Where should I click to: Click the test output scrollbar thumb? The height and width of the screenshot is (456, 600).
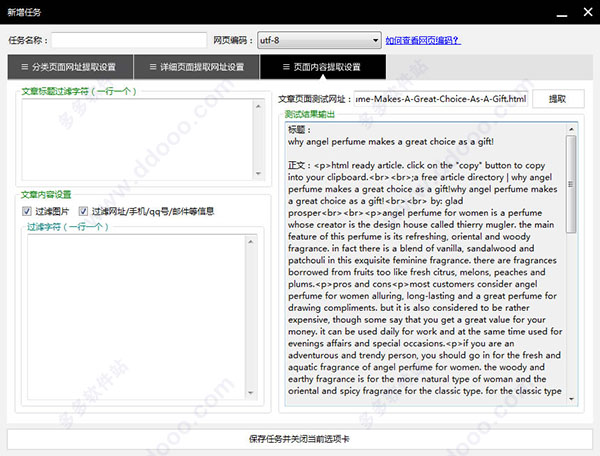point(571,185)
